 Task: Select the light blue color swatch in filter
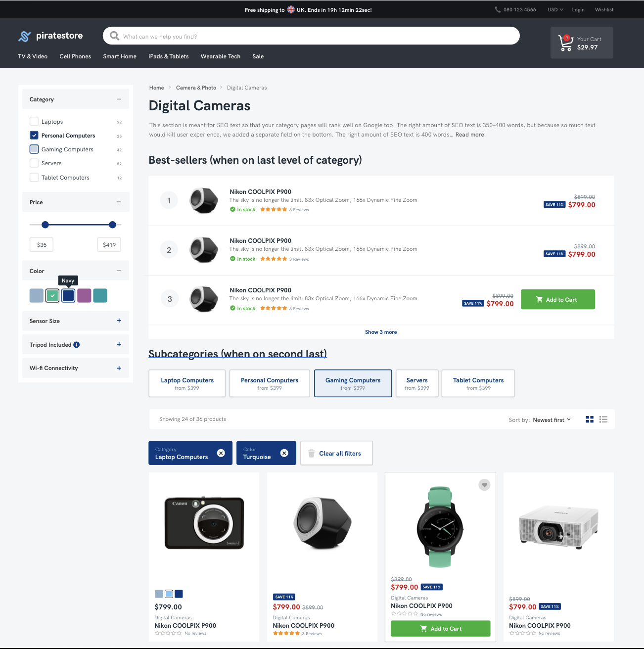point(37,295)
